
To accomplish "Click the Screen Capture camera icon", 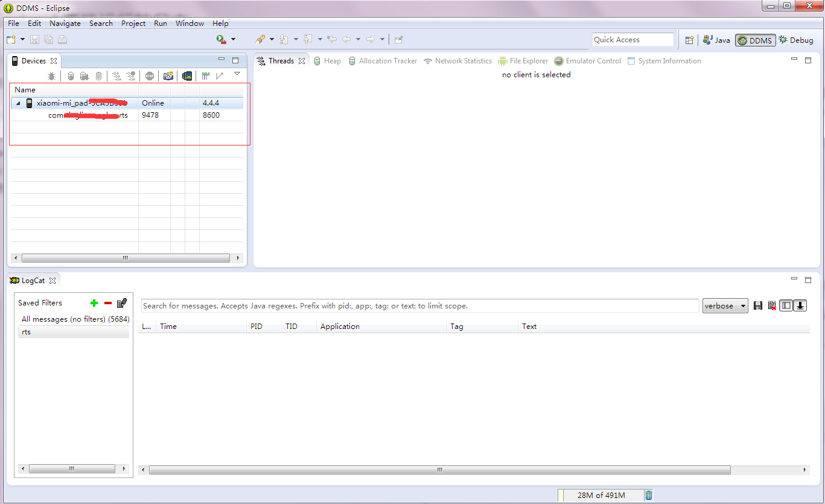I will pos(168,76).
